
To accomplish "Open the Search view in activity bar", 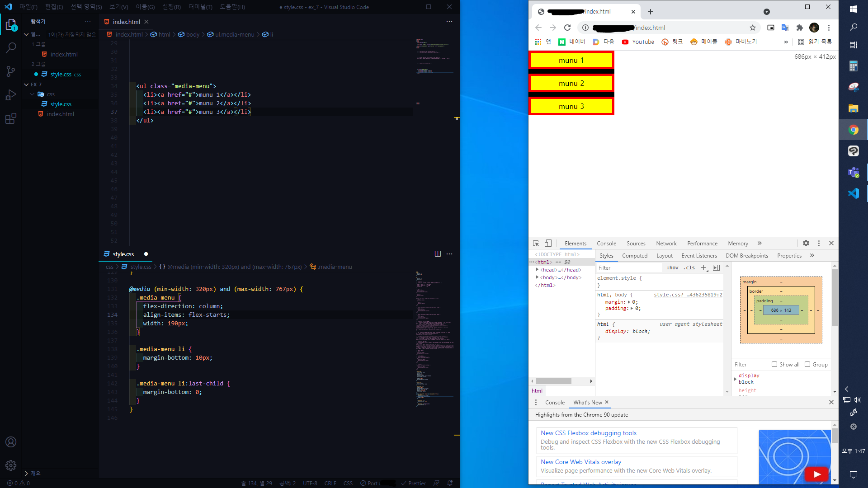I will 11,47.
